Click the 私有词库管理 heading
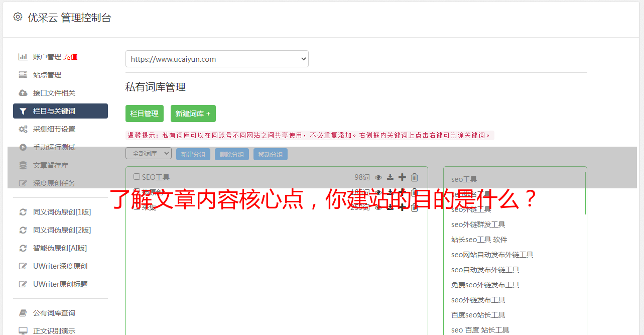Image resolution: width=644 pixels, height=335 pixels. click(x=156, y=87)
